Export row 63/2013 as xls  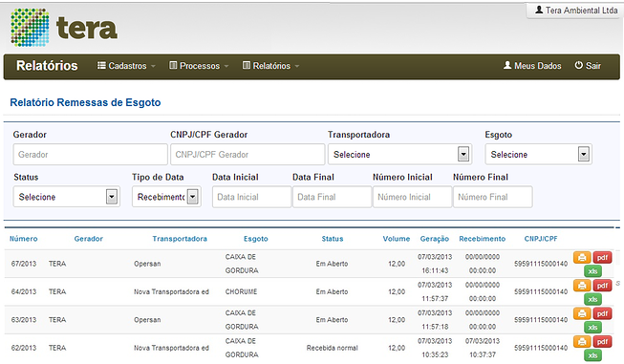[592, 328]
